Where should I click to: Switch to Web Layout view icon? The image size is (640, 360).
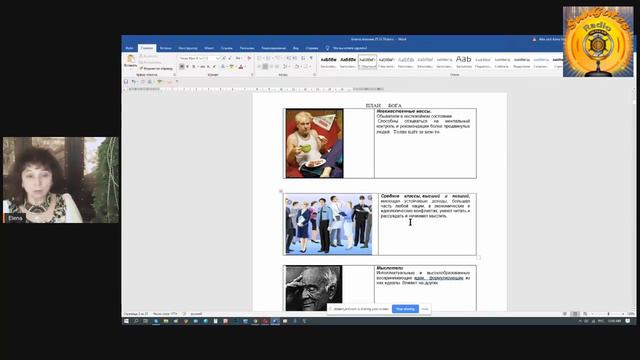tap(585, 313)
